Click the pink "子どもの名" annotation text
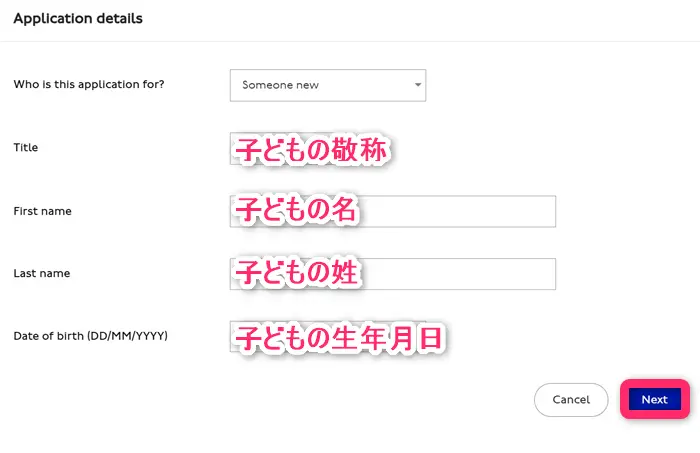 (x=295, y=211)
